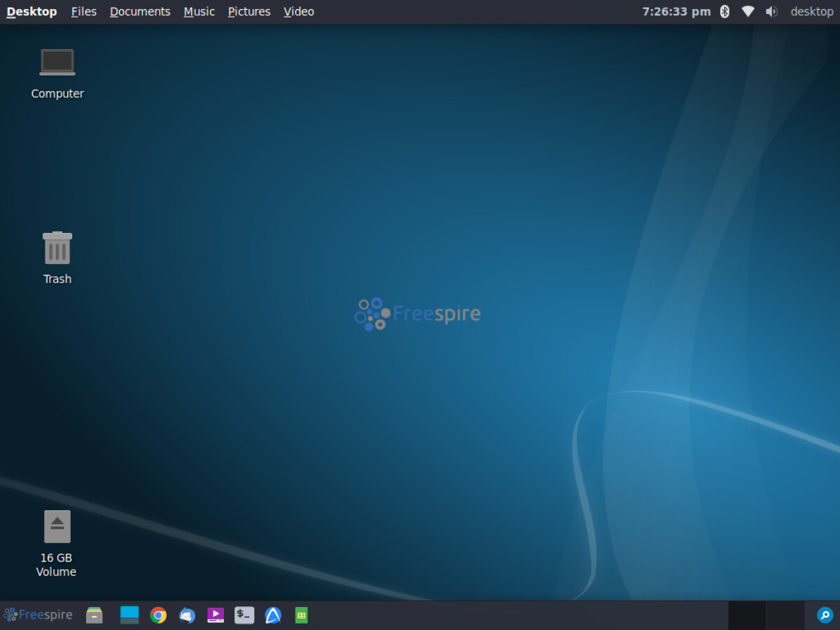Viewport: 840px width, 630px height.
Task: Open the Pictures menu in top bar
Action: [x=249, y=11]
